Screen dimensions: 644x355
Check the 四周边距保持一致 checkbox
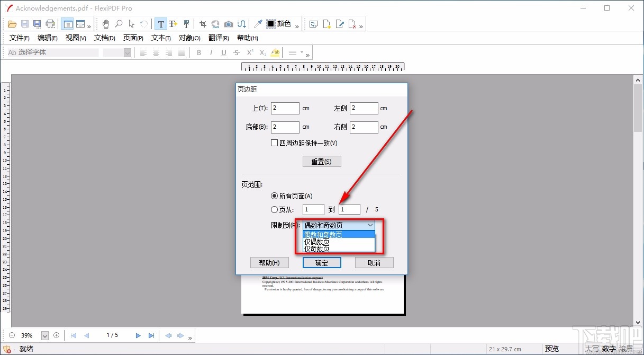point(274,143)
